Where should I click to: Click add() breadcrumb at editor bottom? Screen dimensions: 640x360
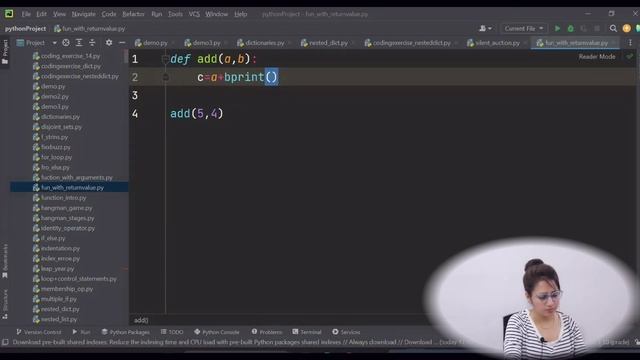coord(141,320)
